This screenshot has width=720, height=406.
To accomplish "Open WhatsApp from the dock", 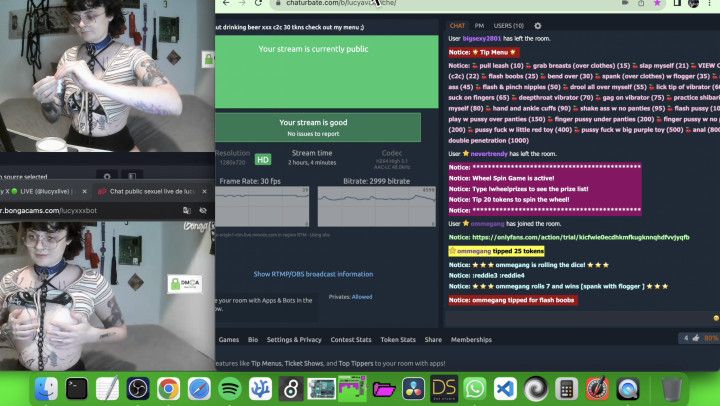I will point(475,389).
